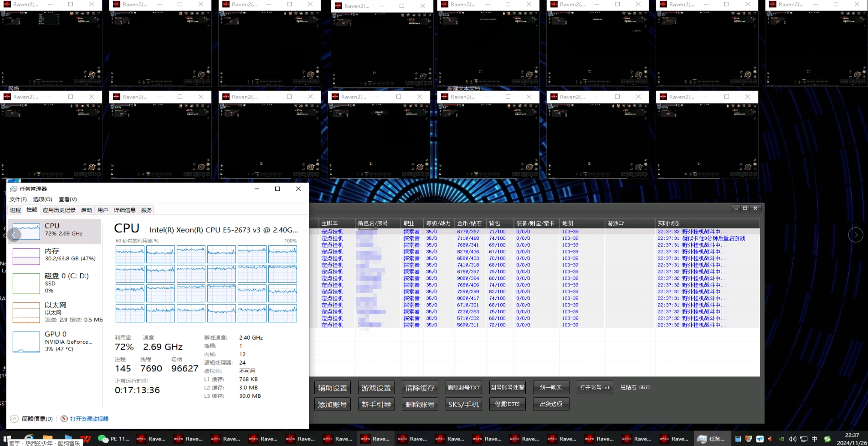868x446 pixels.
Task: Switch to the 服务 tab
Action: click(147, 210)
